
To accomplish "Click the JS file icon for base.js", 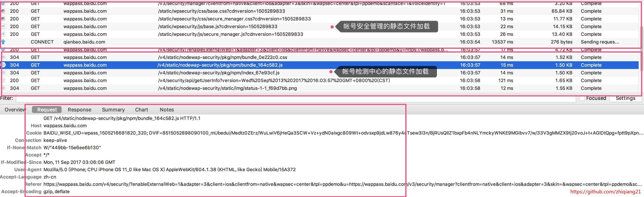I will (x=3, y=26).
